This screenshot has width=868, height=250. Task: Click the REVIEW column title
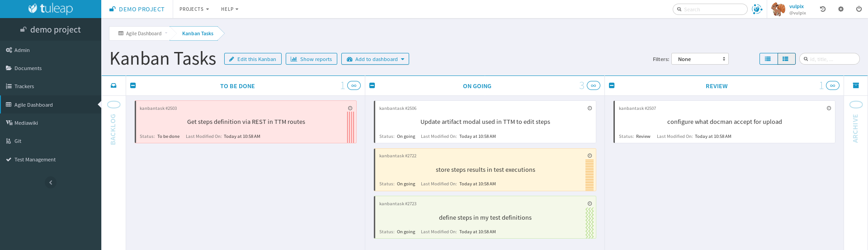click(x=717, y=86)
